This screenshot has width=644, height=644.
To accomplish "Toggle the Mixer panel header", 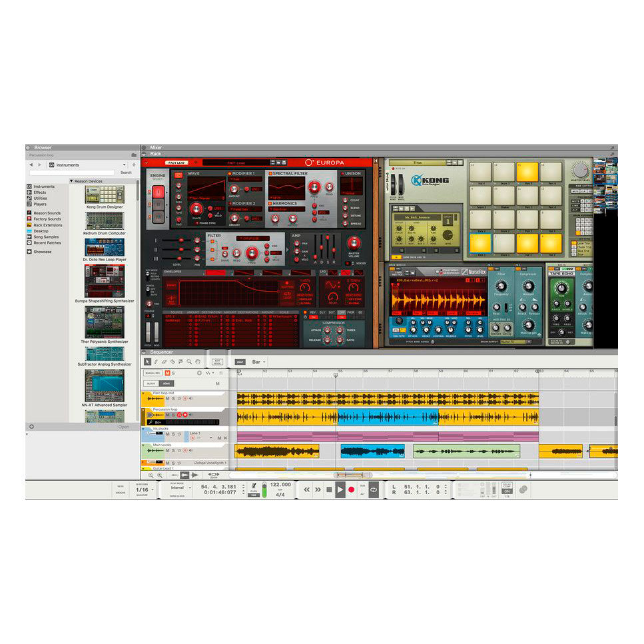I will pos(379,147).
